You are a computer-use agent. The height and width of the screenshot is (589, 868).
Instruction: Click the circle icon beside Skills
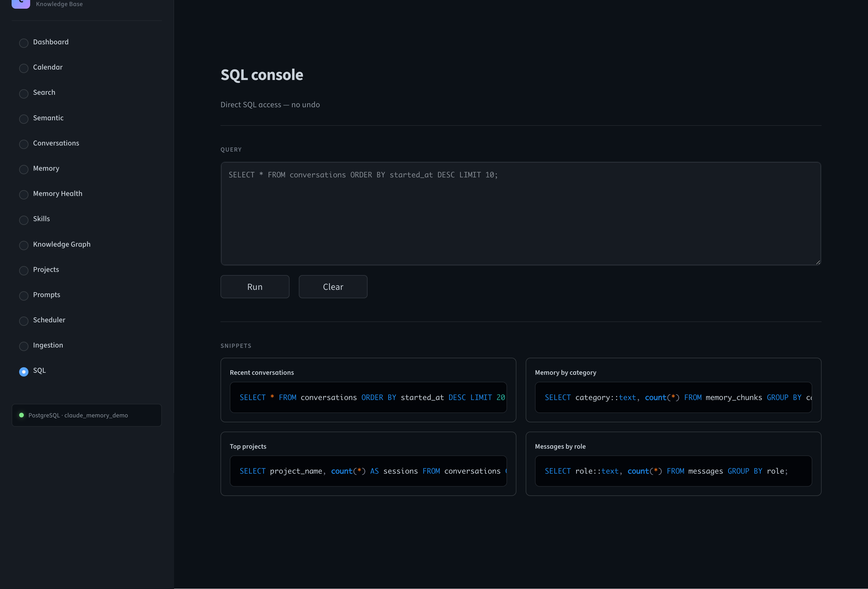(23, 220)
